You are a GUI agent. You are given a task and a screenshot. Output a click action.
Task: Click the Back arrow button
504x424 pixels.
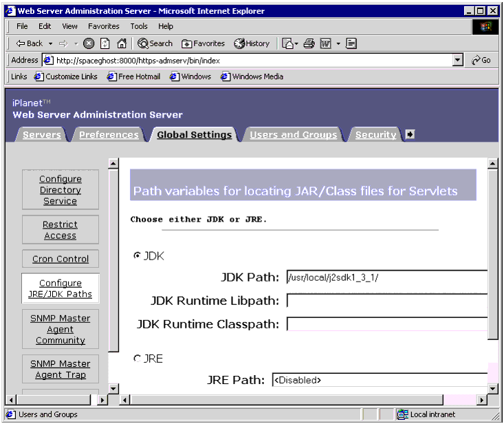tap(29, 43)
